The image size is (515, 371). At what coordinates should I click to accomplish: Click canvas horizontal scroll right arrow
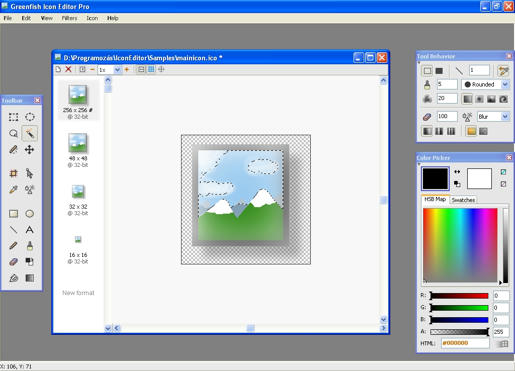point(383,328)
